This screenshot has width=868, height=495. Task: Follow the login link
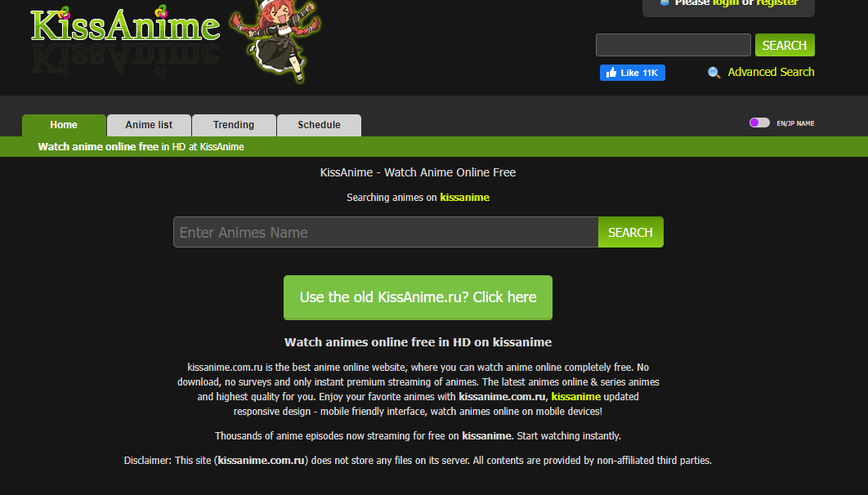tap(725, 2)
